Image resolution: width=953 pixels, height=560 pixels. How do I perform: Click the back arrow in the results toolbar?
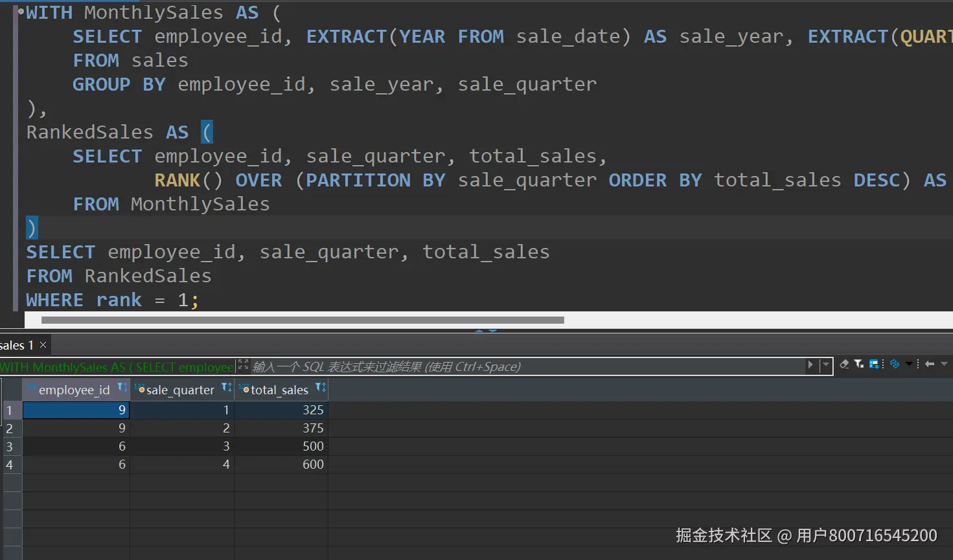[930, 364]
